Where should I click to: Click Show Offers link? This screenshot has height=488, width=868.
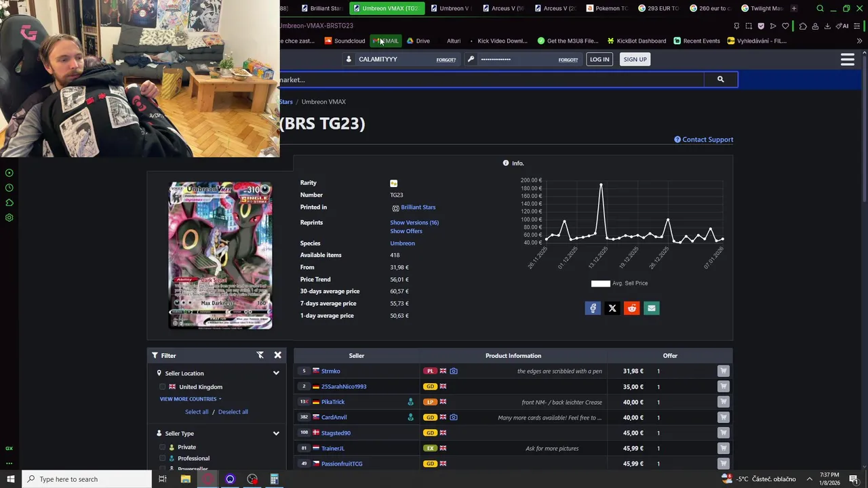click(x=406, y=231)
